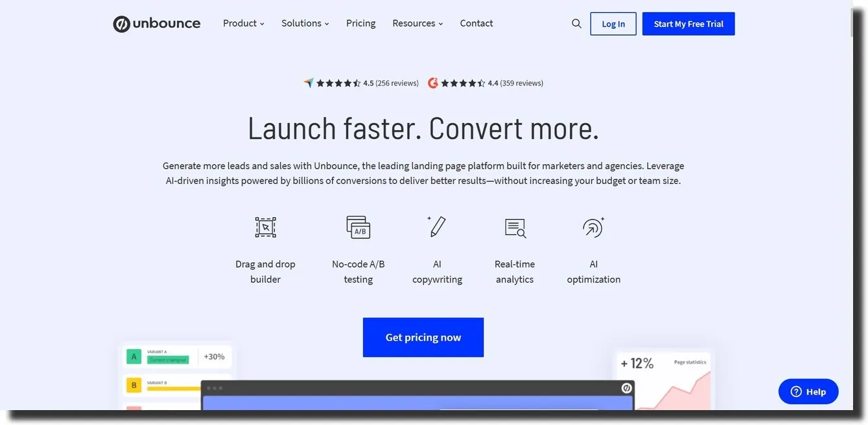
Task: Click the Log In button
Action: point(613,23)
